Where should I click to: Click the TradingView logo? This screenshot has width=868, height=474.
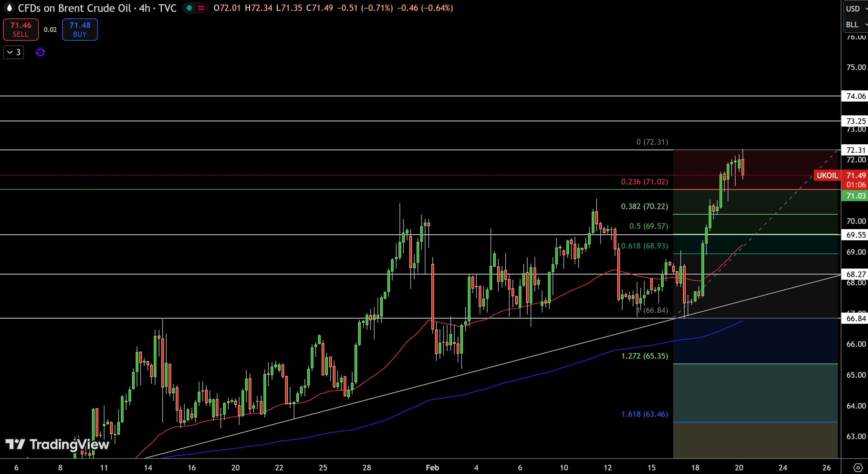click(x=57, y=444)
